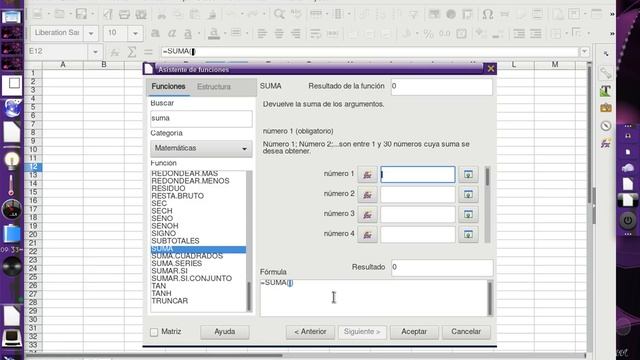Shrink dialog to select range for número 3
Viewport: 640px width, 360px height.
click(468, 215)
